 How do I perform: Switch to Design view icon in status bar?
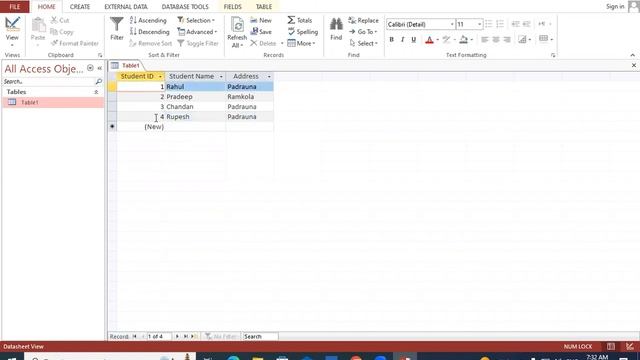[x=630, y=347]
